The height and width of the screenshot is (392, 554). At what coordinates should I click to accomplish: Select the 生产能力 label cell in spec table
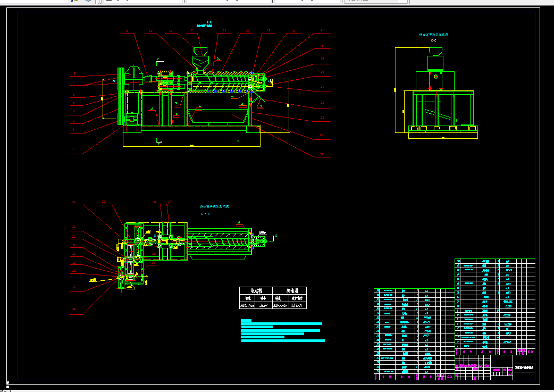pos(297,298)
